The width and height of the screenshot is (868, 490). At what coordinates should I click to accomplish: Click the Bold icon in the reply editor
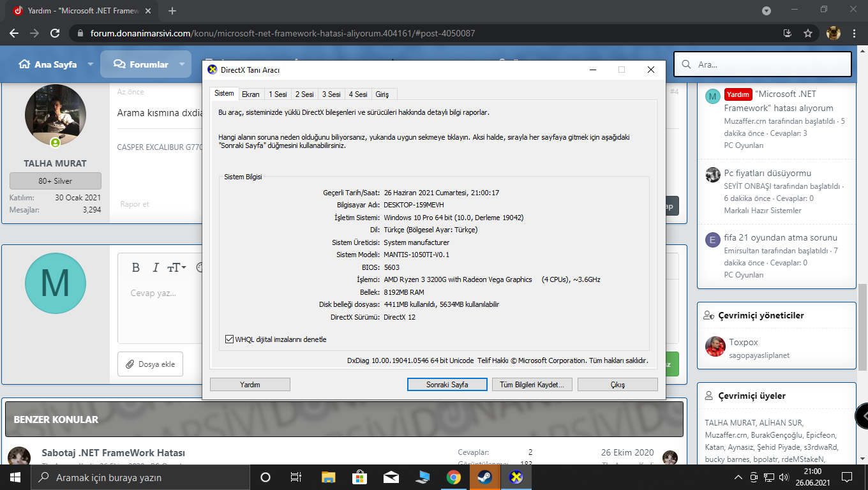click(x=135, y=268)
